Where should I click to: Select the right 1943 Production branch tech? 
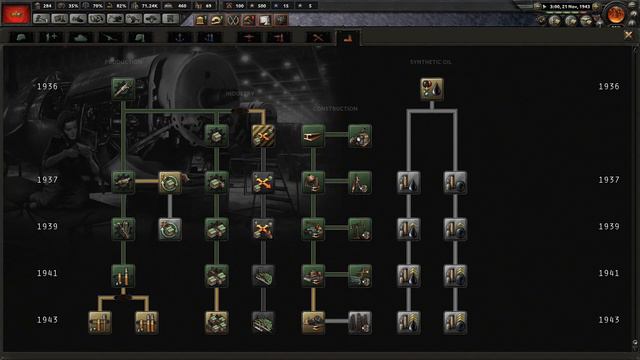coord(147,322)
